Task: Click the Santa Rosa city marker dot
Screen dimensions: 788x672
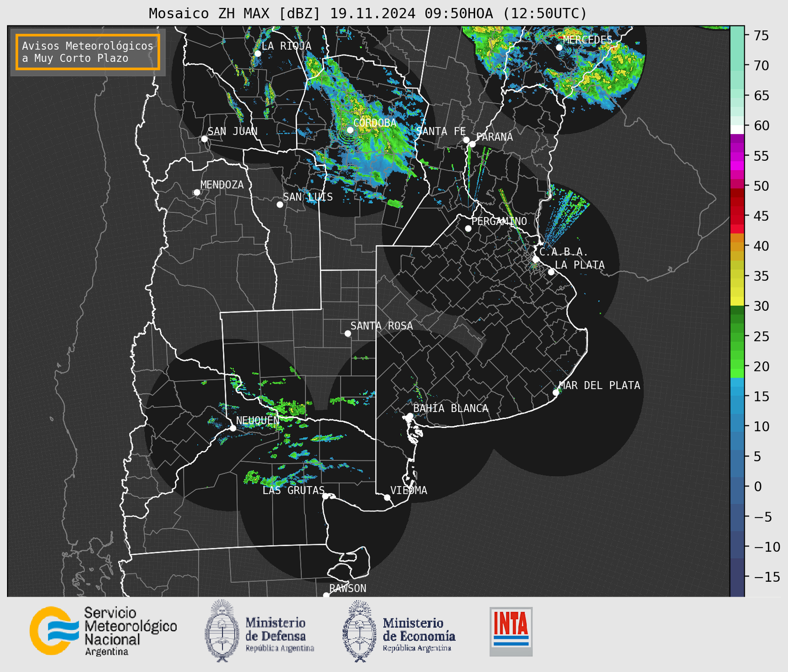Action: pos(348,333)
